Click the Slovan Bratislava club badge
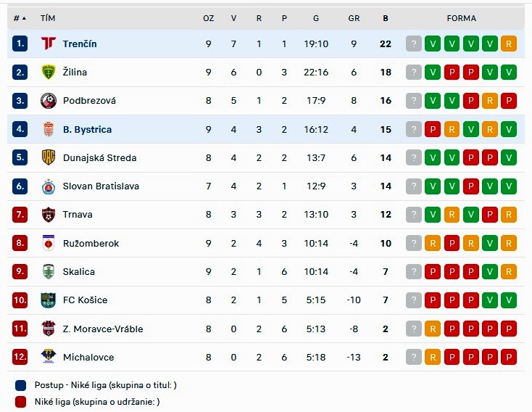The image size is (532, 412). (x=48, y=186)
